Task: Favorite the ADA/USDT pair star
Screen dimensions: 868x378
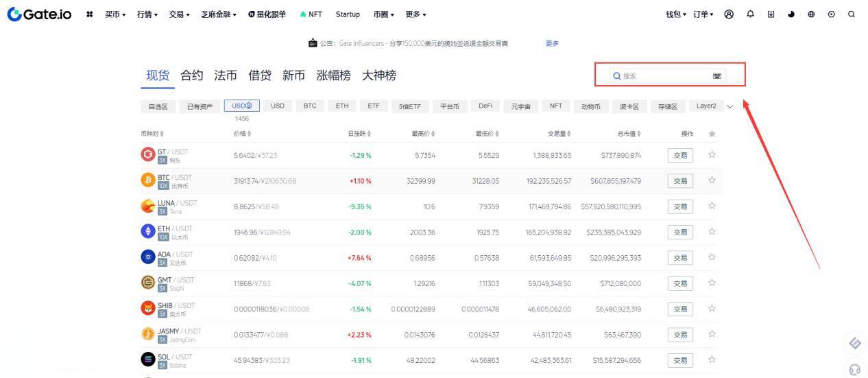Action: 712,257
